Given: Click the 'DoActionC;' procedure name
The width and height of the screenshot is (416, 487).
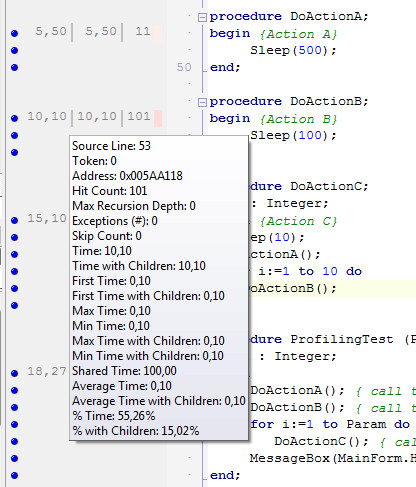Looking at the screenshot, I should 329,186.
